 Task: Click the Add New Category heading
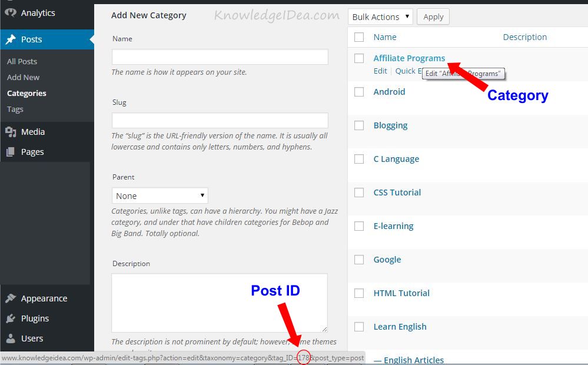click(x=149, y=15)
